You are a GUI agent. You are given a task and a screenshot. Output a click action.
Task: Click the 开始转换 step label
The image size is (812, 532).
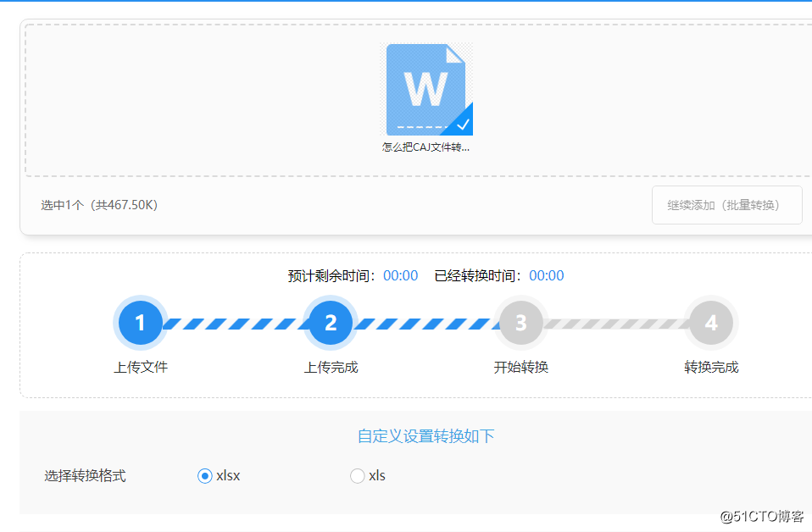521,368
